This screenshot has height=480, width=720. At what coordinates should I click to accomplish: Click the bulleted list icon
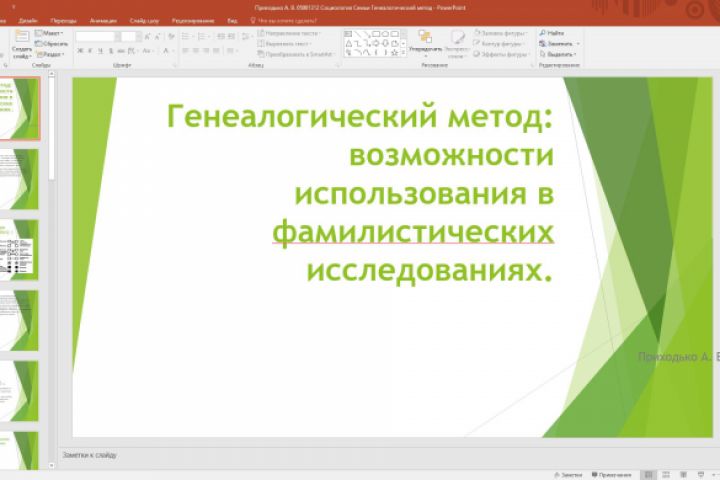tap(185, 37)
